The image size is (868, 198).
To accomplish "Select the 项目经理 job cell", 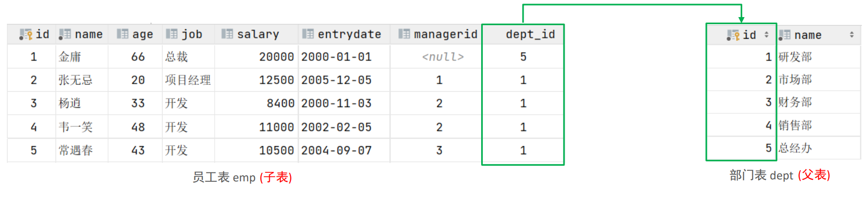I will coord(188,80).
